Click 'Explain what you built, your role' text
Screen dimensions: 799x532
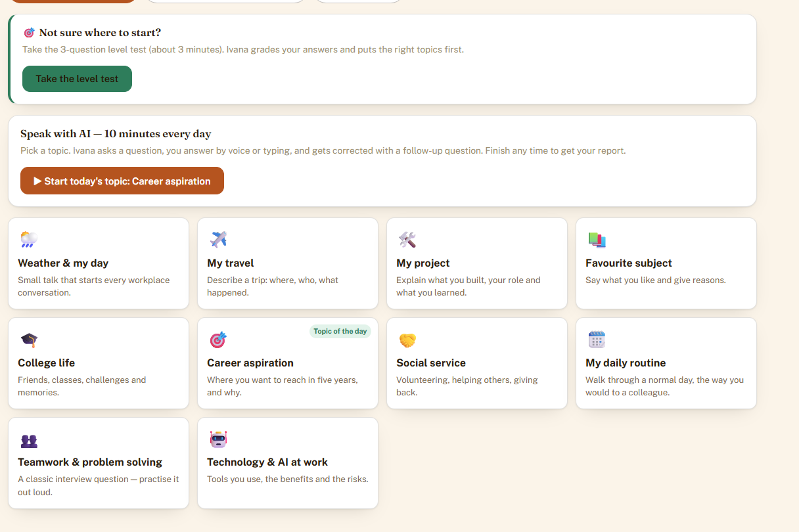click(468, 286)
